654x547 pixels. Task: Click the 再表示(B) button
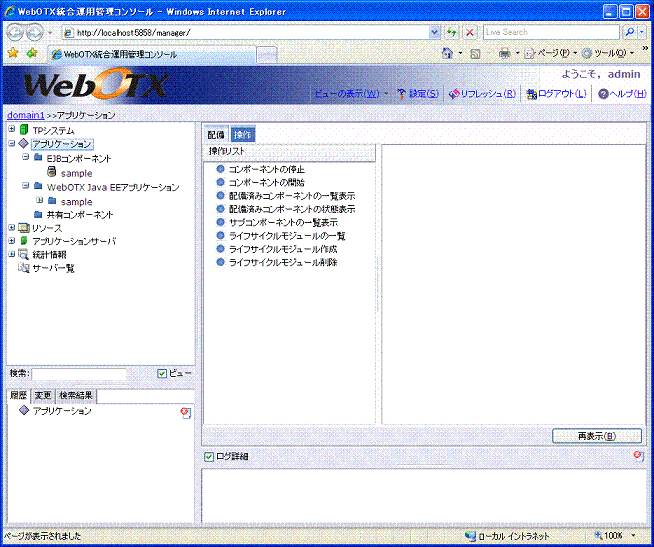(596, 436)
